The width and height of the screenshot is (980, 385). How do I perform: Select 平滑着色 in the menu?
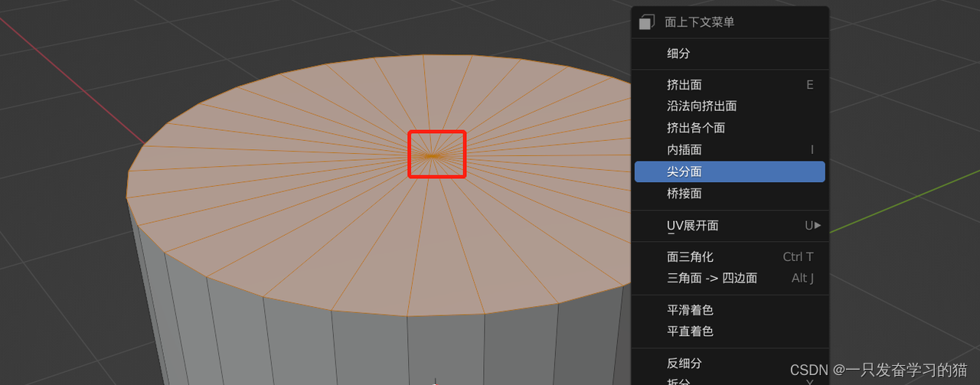point(730,310)
